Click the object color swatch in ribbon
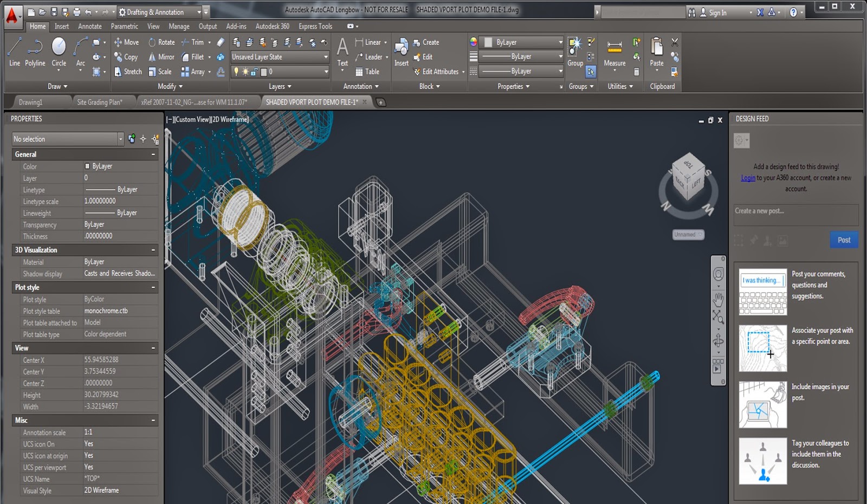 click(488, 42)
